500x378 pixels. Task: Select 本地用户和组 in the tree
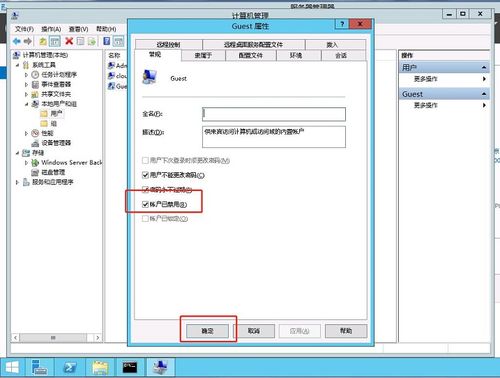(59, 104)
